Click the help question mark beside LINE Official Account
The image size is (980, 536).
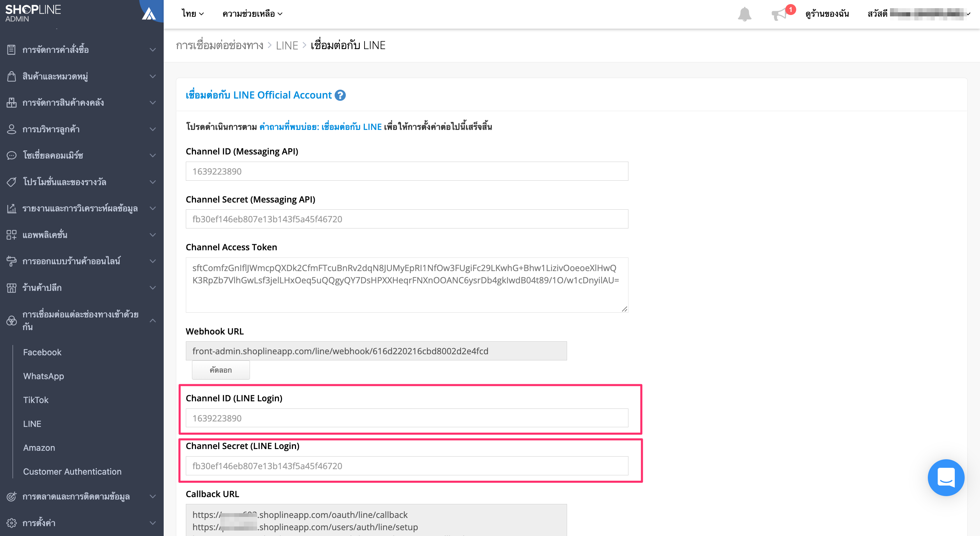[x=340, y=95]
